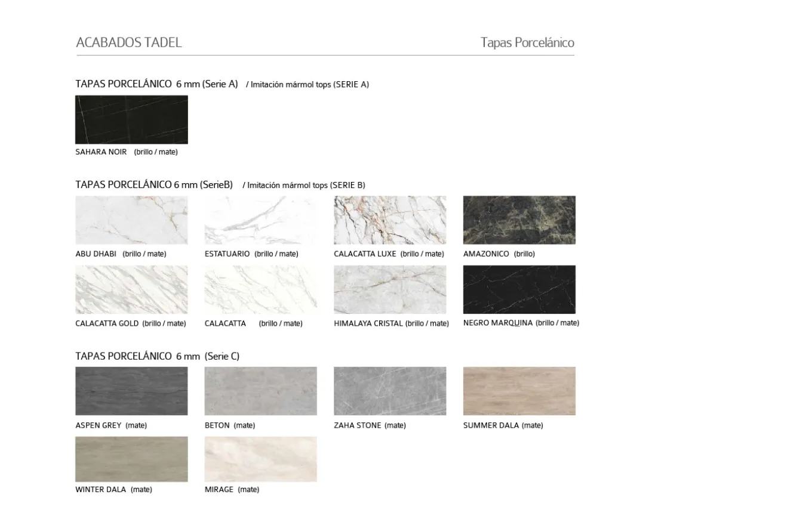Choose the Estatuario marble thumbnail
Screen dimensions: 812x522
pos(260,220)
